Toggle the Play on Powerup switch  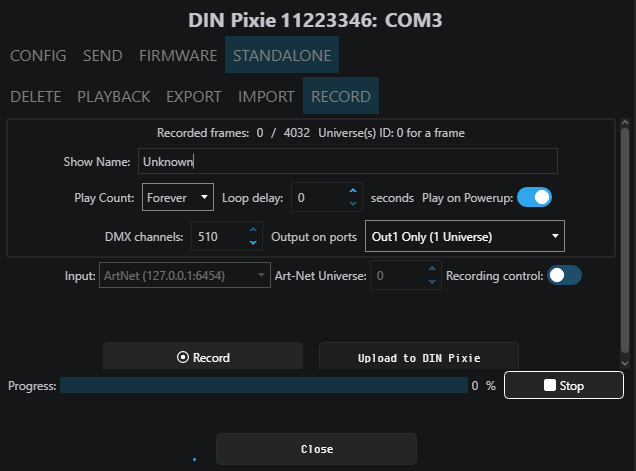click(x=534, y=198)
